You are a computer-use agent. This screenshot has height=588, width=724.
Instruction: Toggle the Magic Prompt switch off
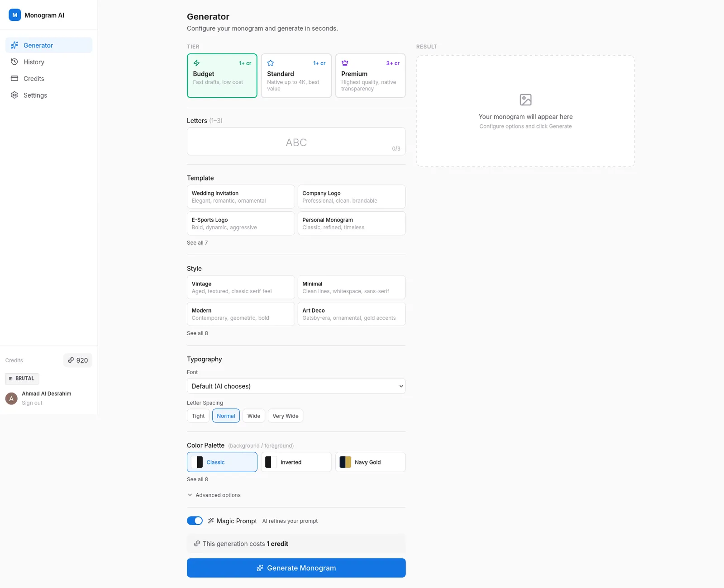195,521
